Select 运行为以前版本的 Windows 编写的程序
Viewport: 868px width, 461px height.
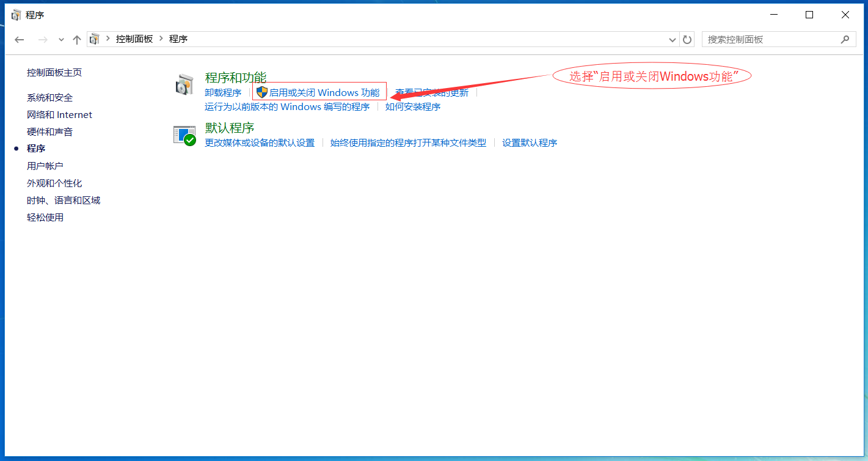(x=287, y=106)
